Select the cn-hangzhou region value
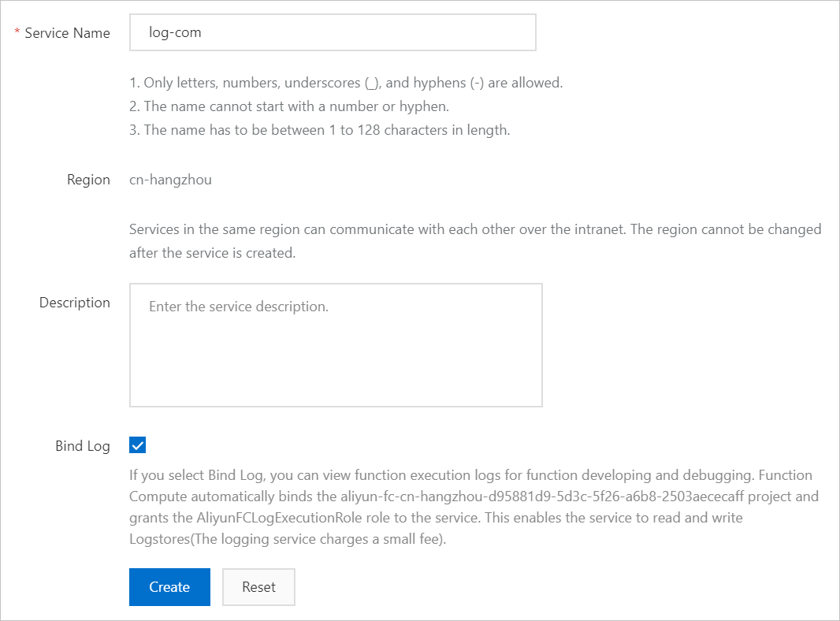840x621 pixels. tap(170, 180)
